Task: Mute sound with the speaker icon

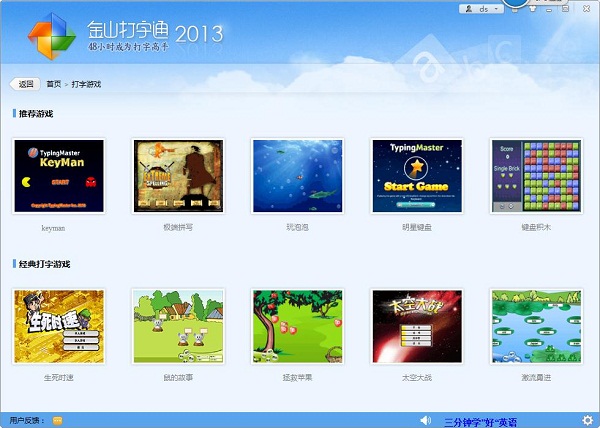Action: (426, 420)
